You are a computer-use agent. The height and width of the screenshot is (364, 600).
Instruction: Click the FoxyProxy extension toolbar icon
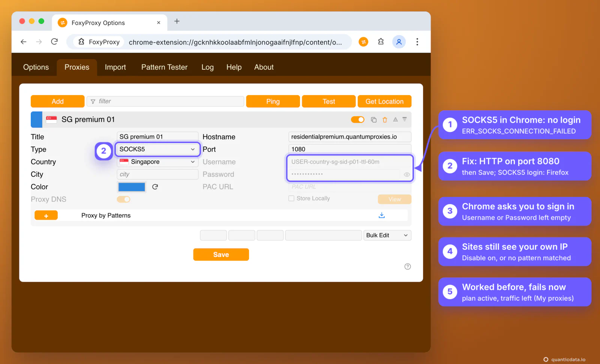[363, 42]
